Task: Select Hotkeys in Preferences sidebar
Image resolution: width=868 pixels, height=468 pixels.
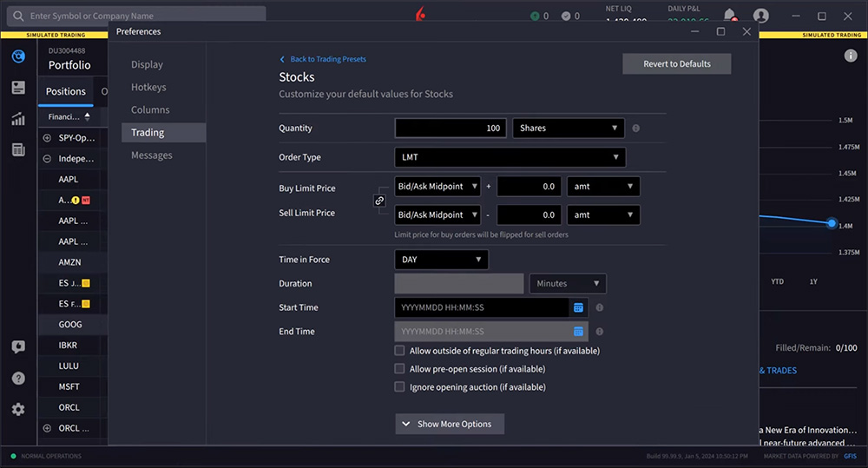Action: coord(148,88)
